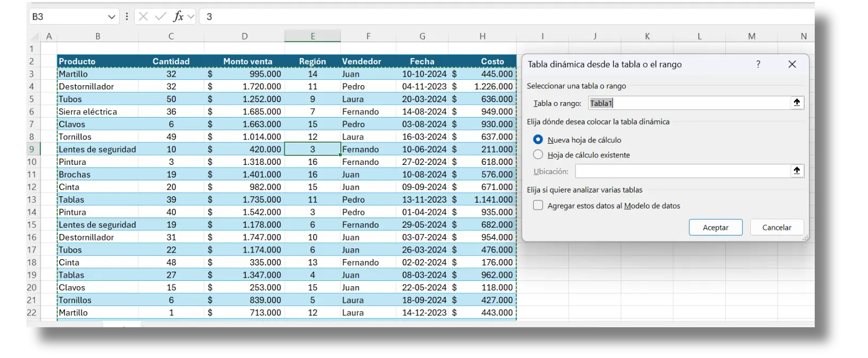The image size is (868, 358).
Task: Click the Brochas product cell
Action: [97, 174]
